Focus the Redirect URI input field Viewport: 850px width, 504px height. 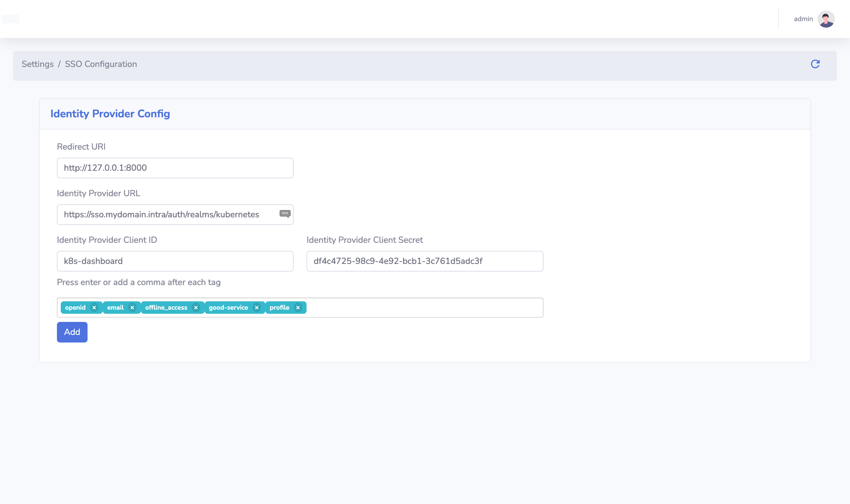175,168
